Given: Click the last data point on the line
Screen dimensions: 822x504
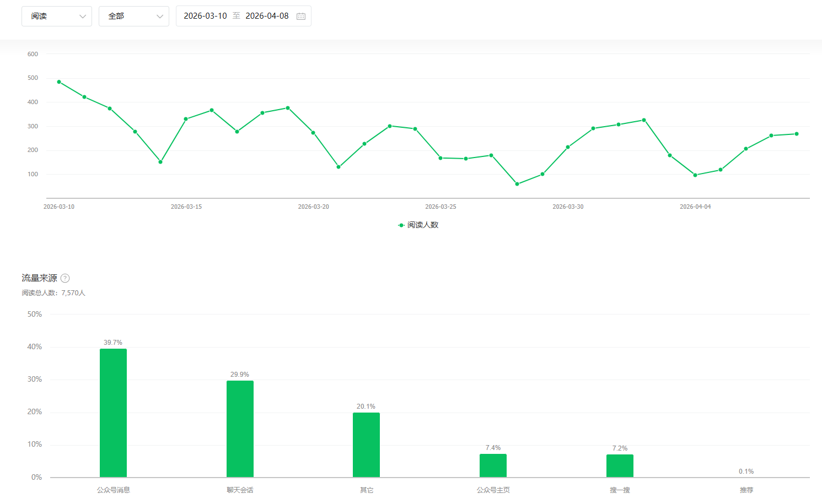Looking at the screenshot, I should click(x=797, y=134).
